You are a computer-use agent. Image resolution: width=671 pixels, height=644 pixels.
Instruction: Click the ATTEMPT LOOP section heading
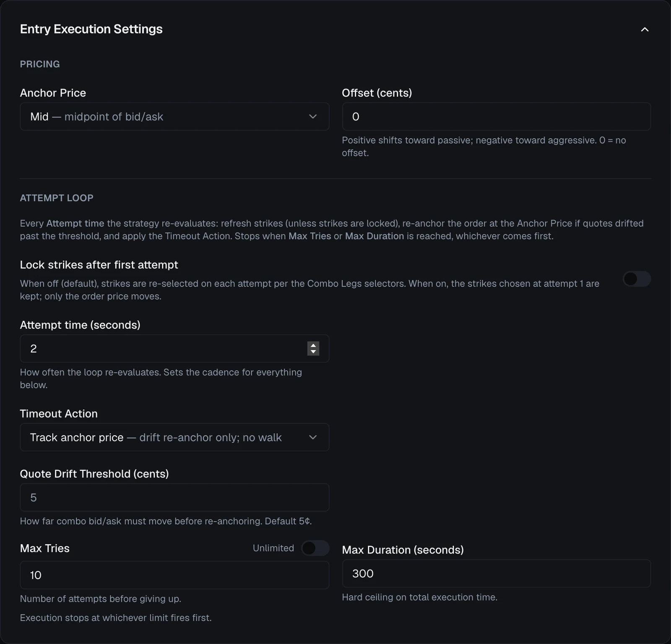(57, 198)
